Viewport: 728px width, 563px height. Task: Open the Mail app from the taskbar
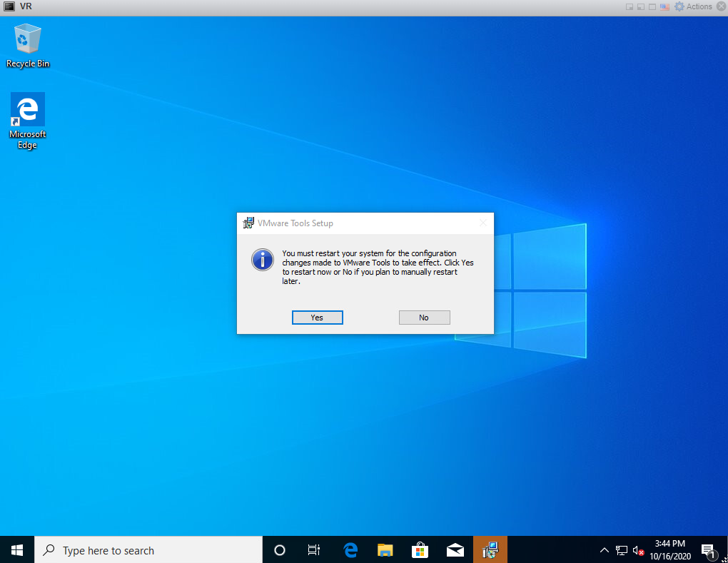(455, 550)
